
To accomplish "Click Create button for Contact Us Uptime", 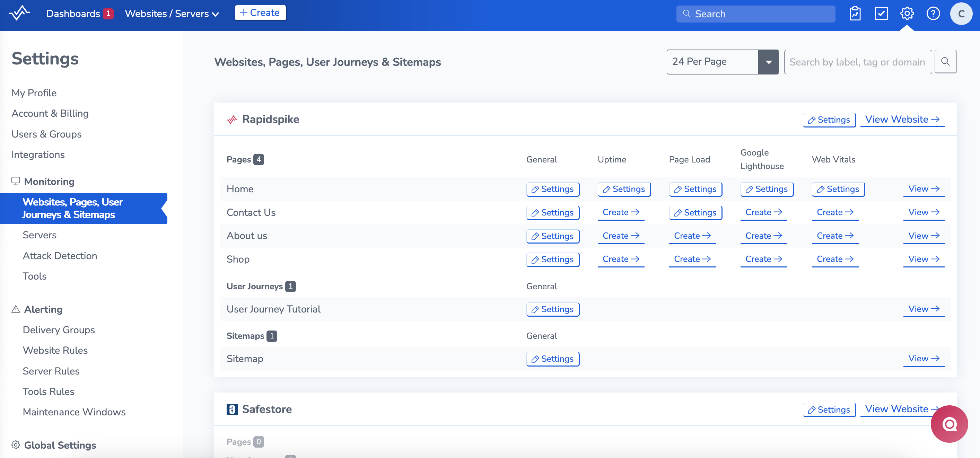I will coord(620,212).
